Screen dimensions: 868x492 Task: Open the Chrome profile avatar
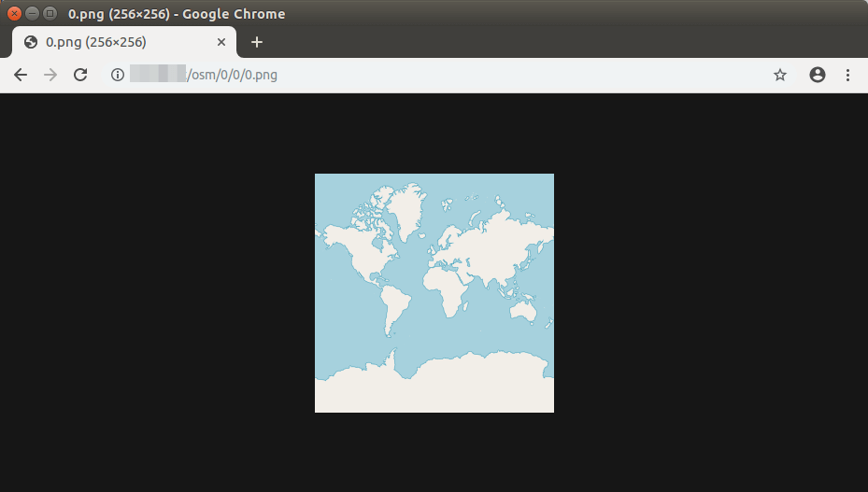[x=818, y=75]
